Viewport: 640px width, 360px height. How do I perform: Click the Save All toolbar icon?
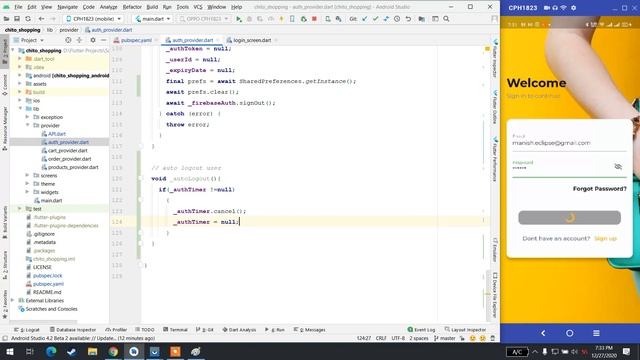click(17, 19)
